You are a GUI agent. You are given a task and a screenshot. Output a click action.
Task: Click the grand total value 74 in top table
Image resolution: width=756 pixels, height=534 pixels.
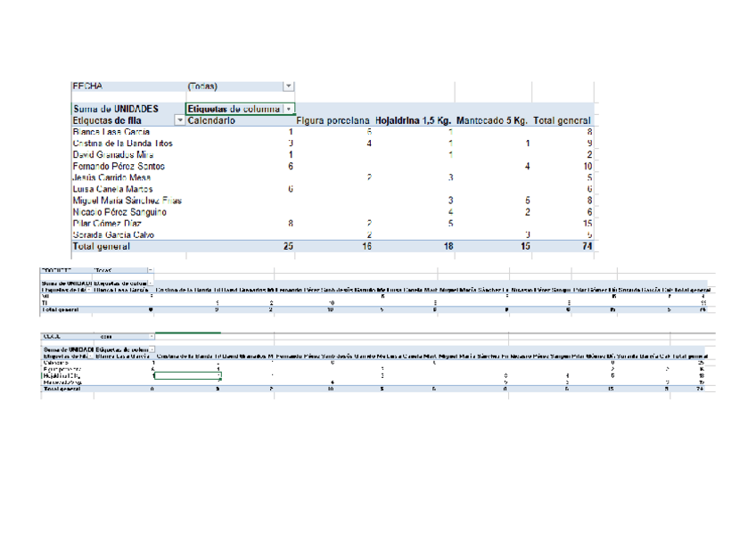pyautogui.click(x=587, y=247)
